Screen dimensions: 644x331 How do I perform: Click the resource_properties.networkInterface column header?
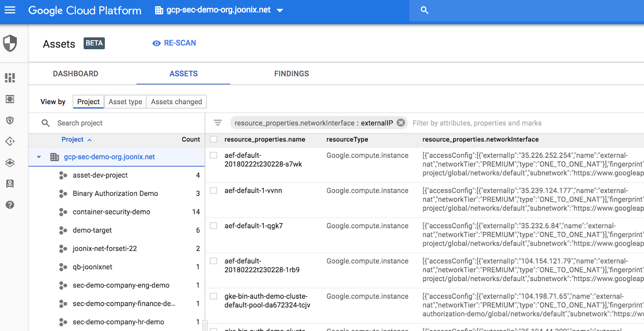[x=481, y=139]
